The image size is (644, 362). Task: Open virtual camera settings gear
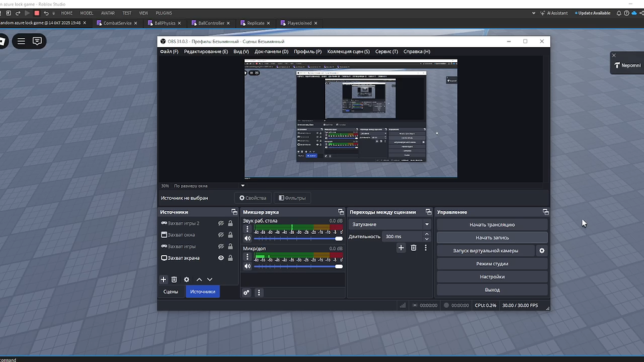(541, 251)
